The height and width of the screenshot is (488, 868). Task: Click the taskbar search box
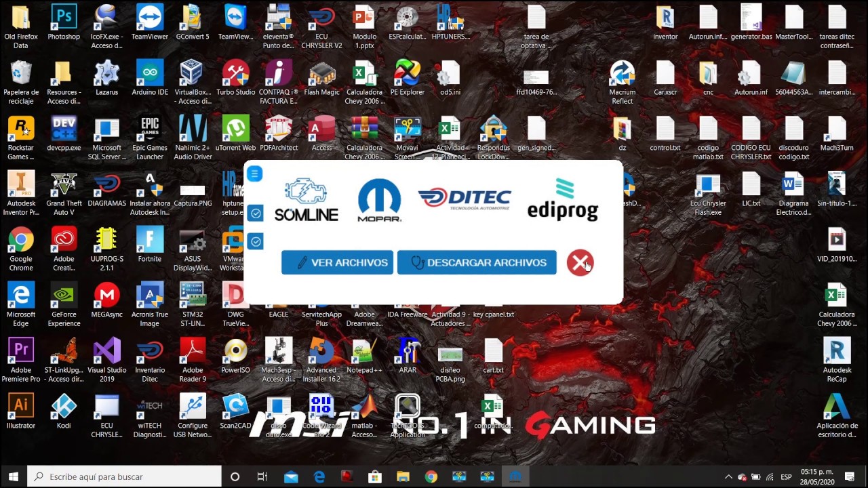[125, 476]
